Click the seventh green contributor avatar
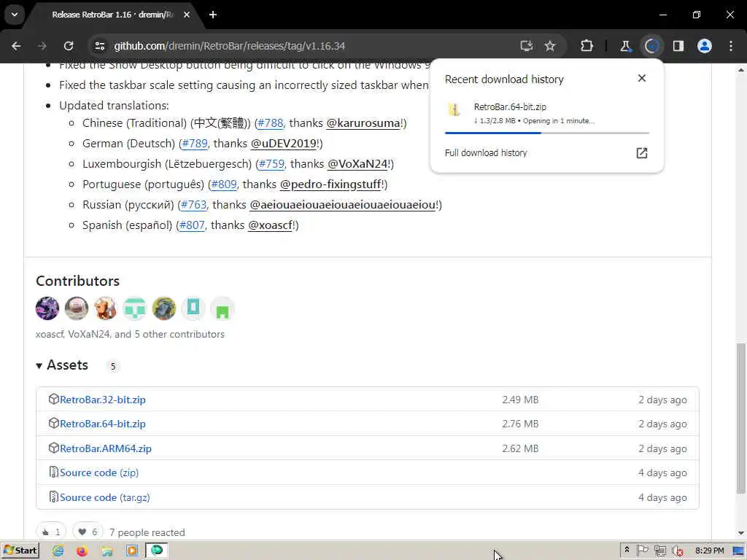This screenshot has width=747, height=560. click(222, 308)
